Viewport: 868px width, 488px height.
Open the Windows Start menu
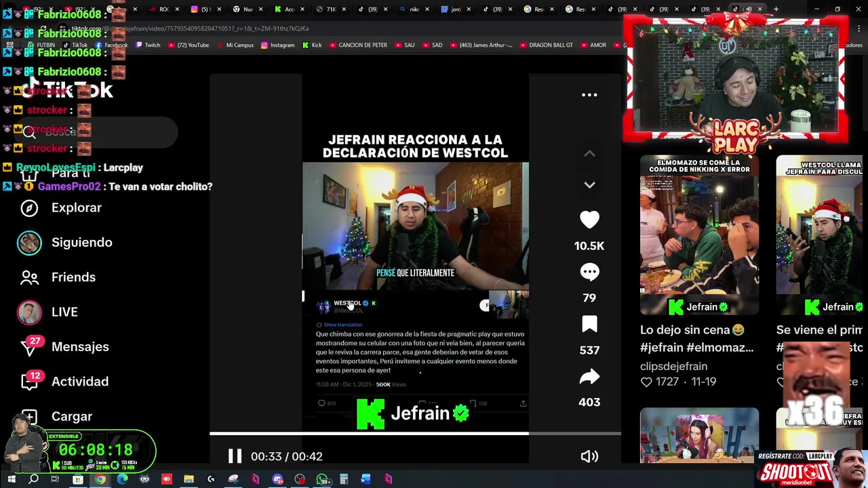click(11, 480)
